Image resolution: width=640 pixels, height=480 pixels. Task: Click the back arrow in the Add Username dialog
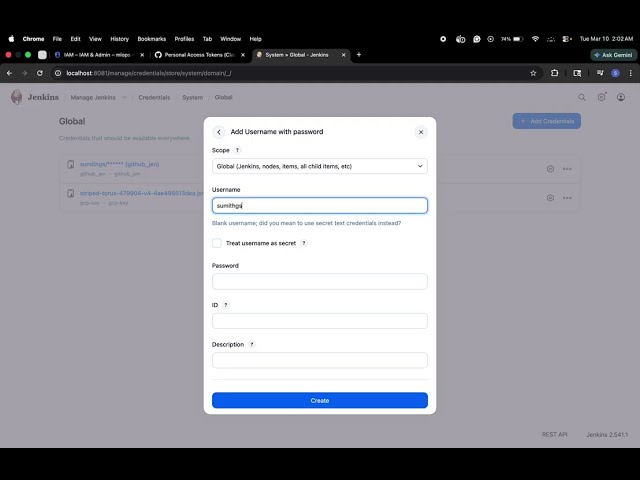[219, 132]
